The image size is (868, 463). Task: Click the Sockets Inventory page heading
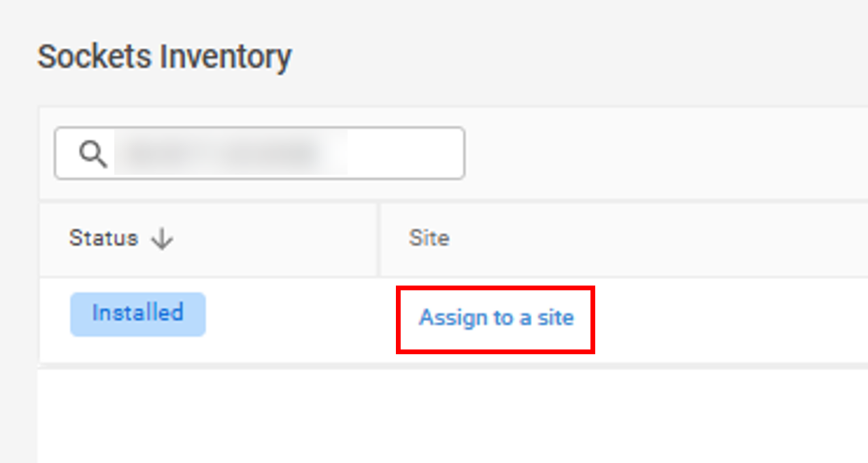click(164, 56)
